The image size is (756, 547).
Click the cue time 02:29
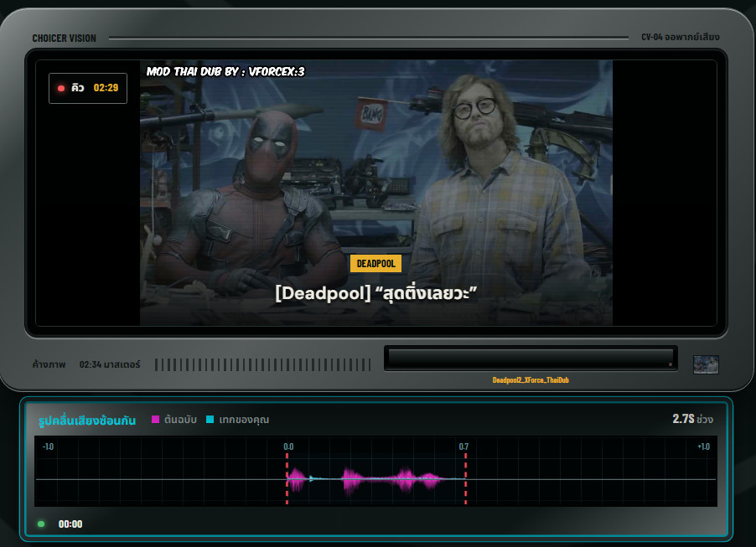pyautogui.click(x=106, y=88)
